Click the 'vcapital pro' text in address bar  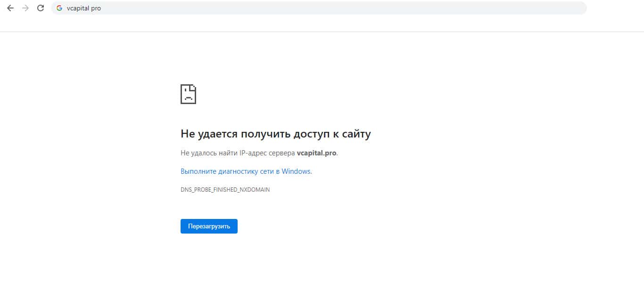click(84, 8)
